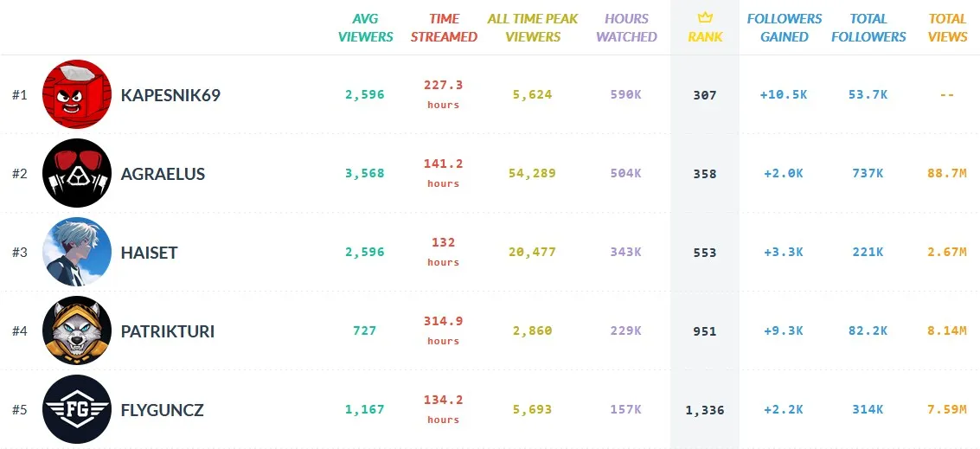Sort by Total Followers header
980x449 pixels.
(x=868, y=28)
